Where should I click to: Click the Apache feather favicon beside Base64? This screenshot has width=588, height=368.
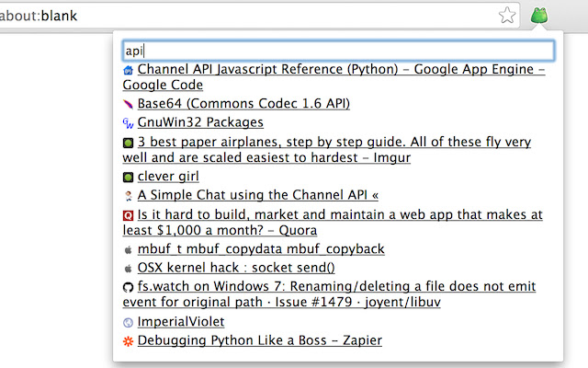(x=128, y=104)
